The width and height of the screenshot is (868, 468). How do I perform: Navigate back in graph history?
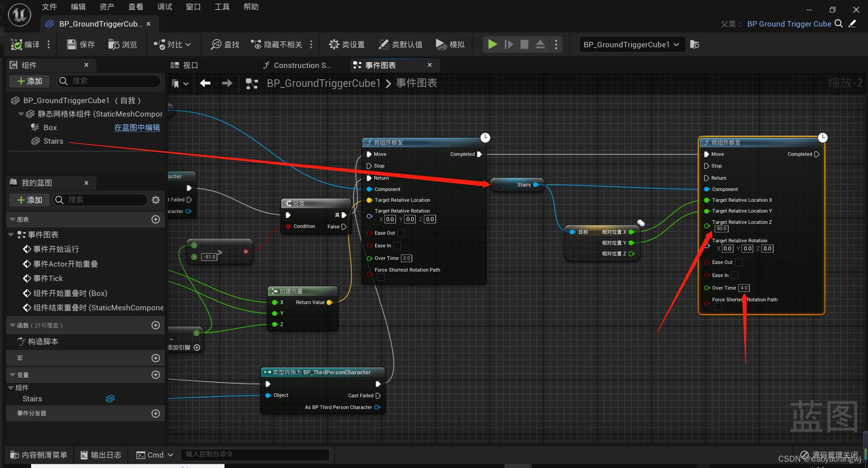(x=205, y=83)
